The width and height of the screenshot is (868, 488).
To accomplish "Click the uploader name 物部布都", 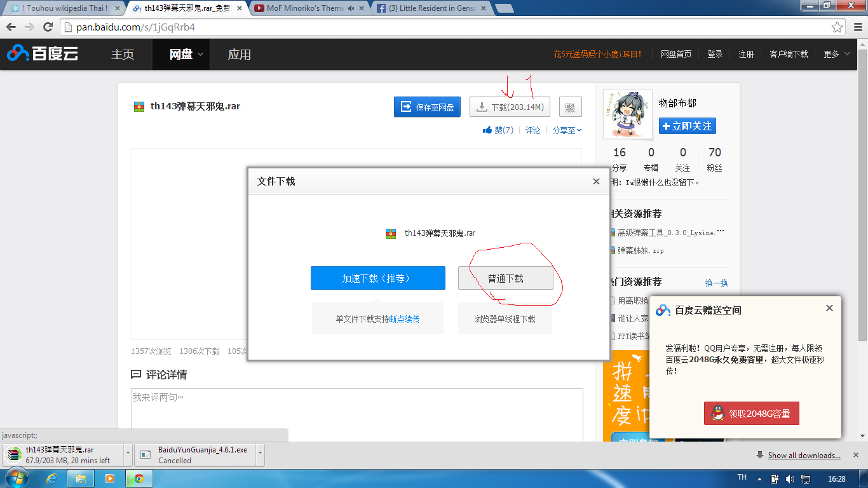I will coord(678,103).
